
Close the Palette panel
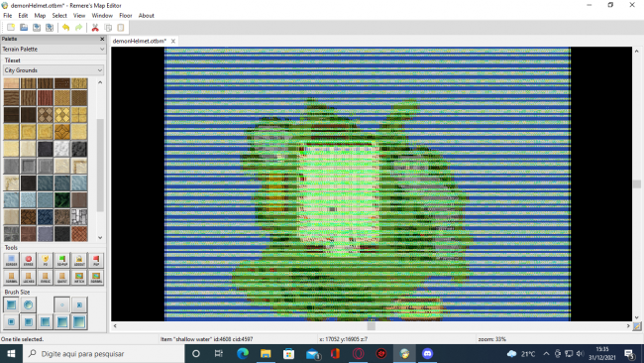(102, 39)
